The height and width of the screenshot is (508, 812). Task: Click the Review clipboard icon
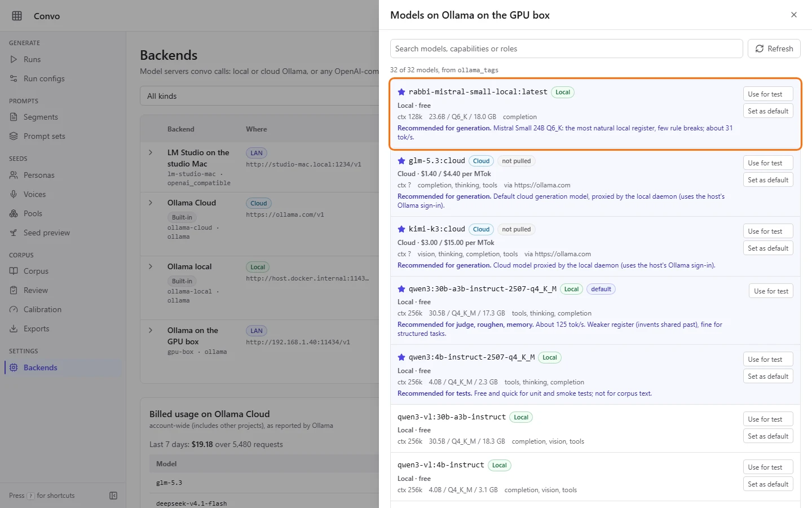[14, 290]
